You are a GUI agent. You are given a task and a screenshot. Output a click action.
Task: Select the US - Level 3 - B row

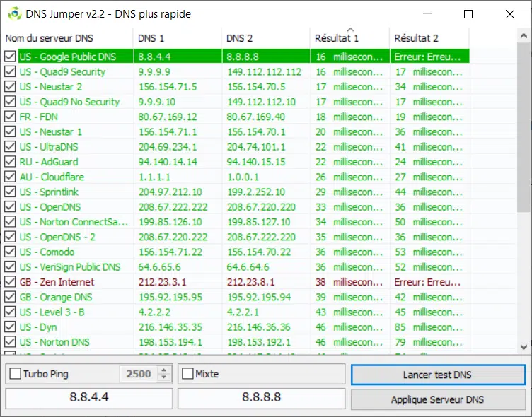pyautogui.click(x=237, y=312)
